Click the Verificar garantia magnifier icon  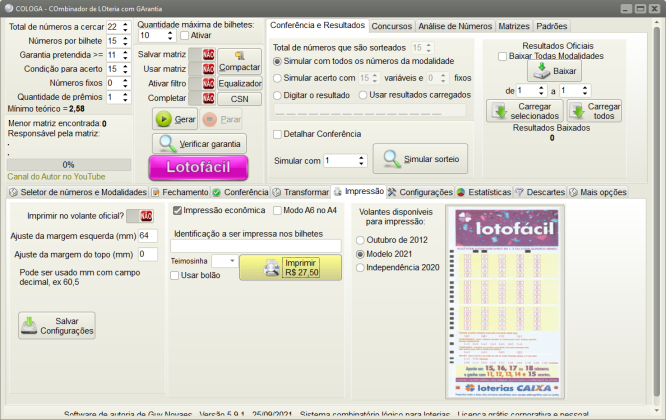167,144
